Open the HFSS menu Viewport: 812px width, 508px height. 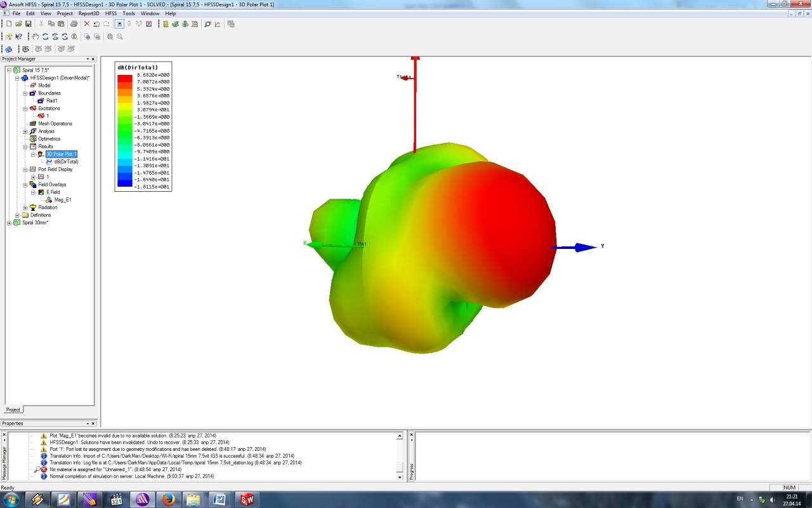(x=111, y=13)
